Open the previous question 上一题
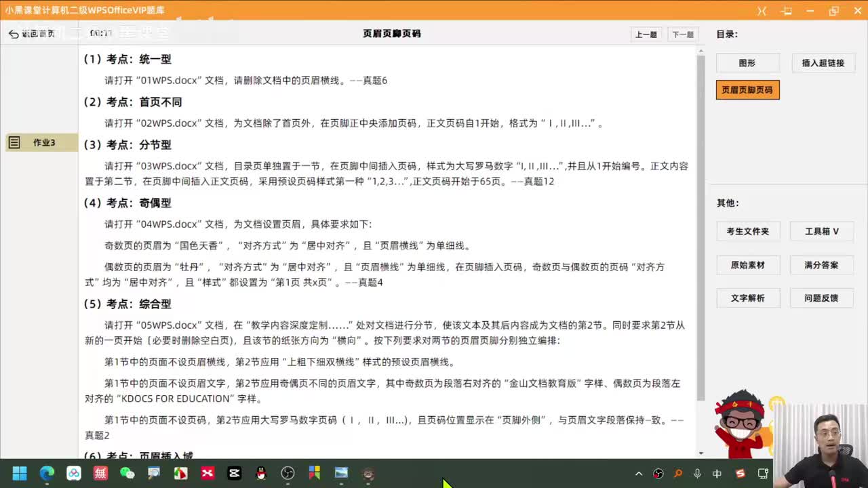The height and width of the screenshot is (488, 868). (x=646, y=35)
